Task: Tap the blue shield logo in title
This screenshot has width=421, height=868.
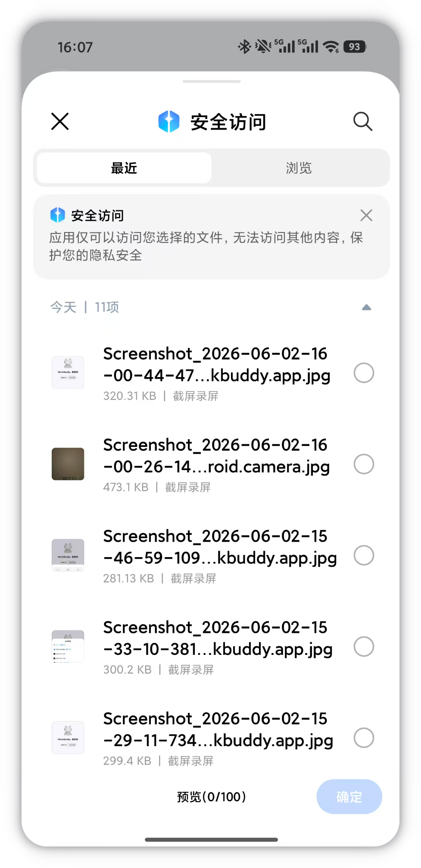Action: pyautogui.click(x=169, y=121)
